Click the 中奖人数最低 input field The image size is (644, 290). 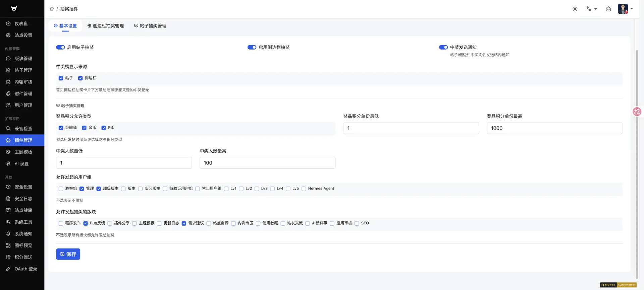coord(124,163)
